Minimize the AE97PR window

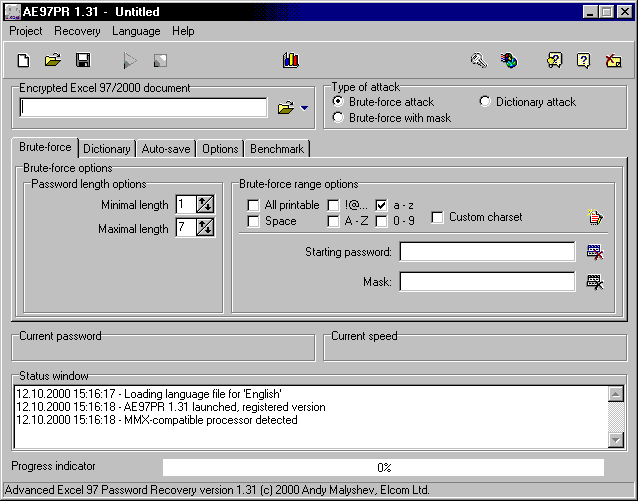click(x=590, y=11)
